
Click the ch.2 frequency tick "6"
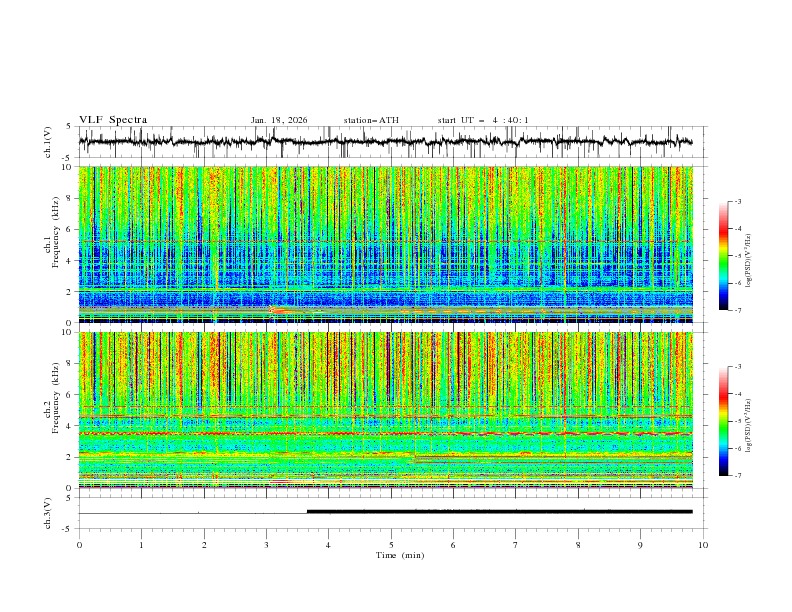tap(70, 394)
